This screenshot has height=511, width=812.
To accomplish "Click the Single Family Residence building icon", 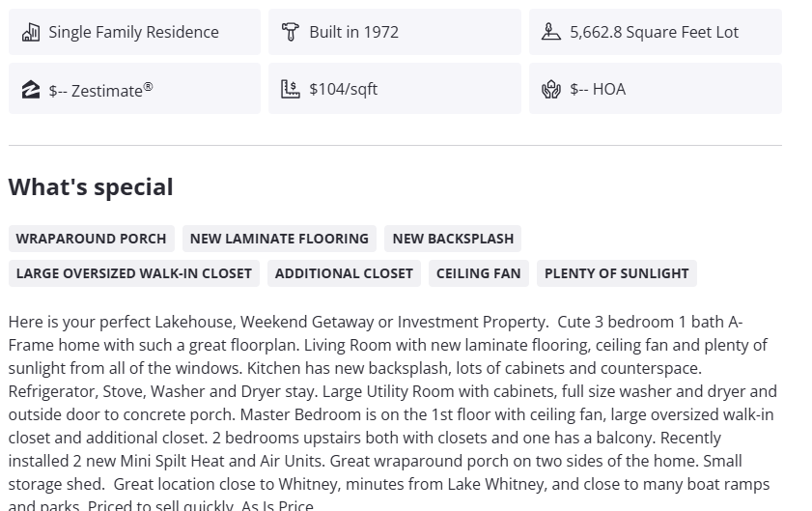I will (x=31, y=32).
